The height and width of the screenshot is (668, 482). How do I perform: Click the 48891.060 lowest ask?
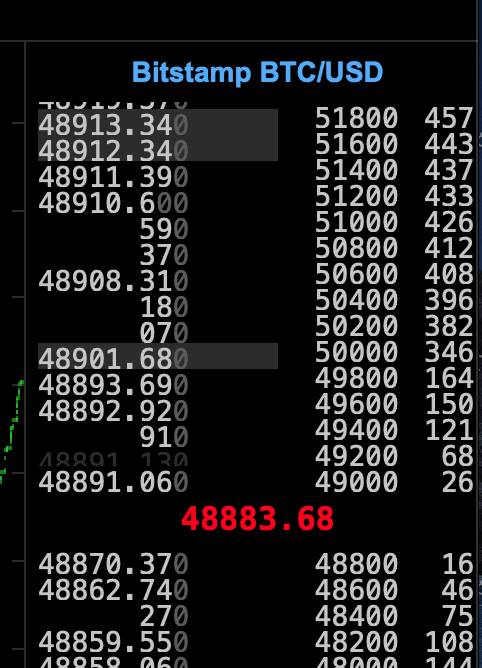113,482
